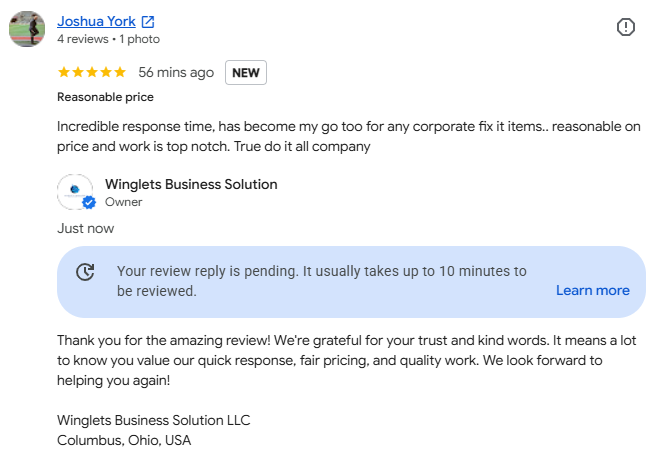666x456 pixels.
Task: Click the external link icon beside Joshua York
Action: pos(148,22)
